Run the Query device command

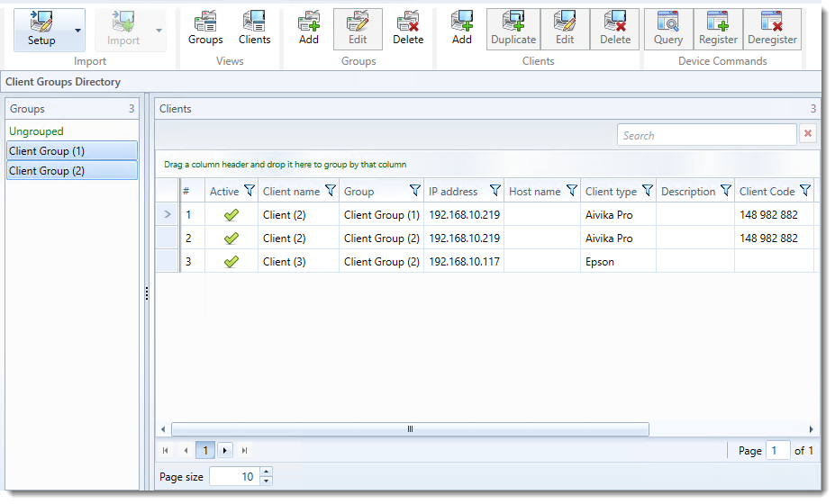[x=667, y=30]
